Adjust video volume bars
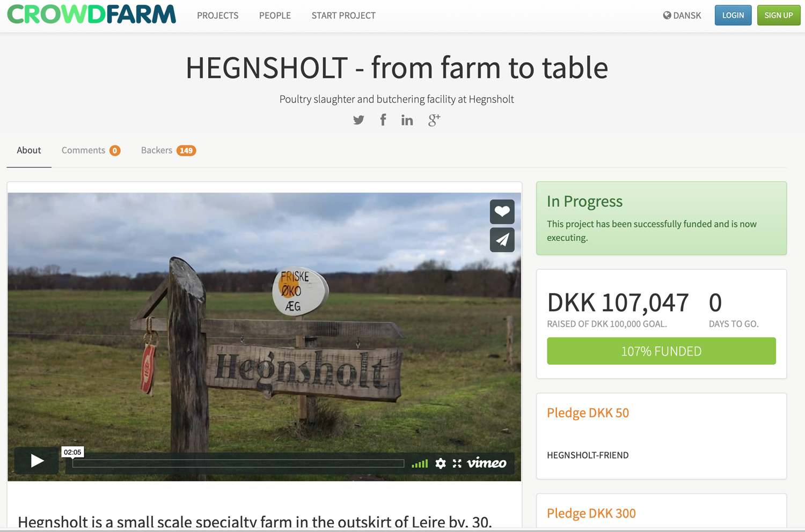The image size is (805, 532). (420, 463)
